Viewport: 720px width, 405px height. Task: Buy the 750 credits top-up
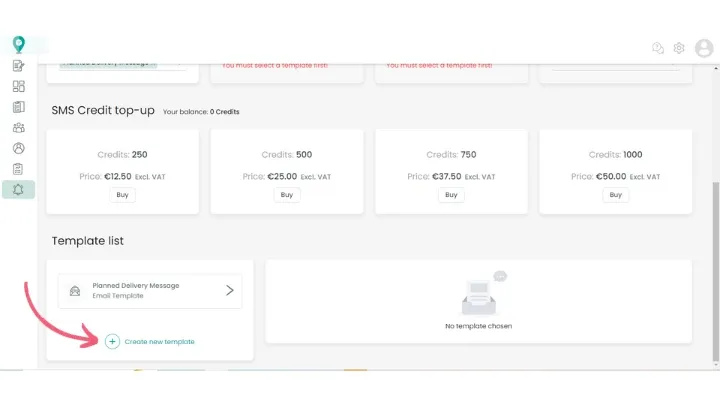click(x=451, y=195)
